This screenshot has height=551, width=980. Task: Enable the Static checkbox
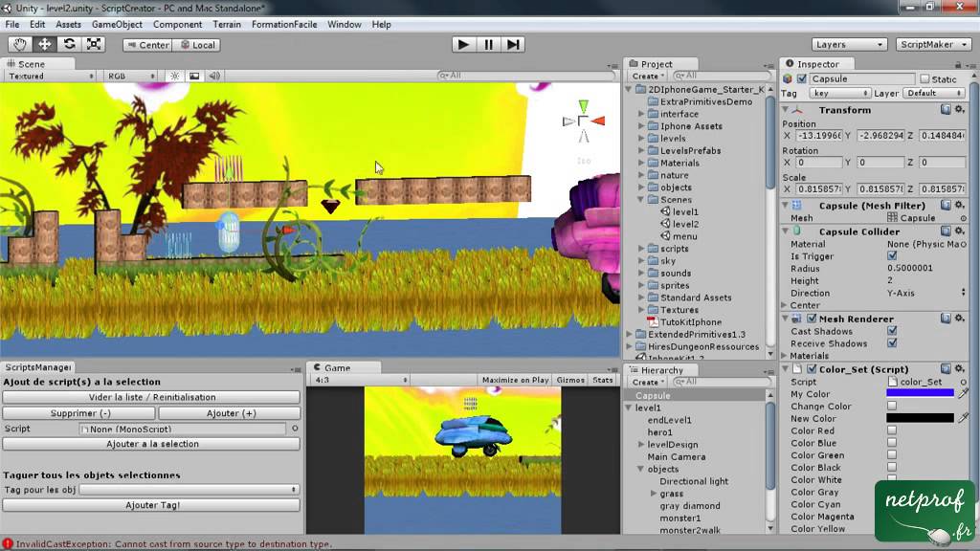tap(924, 78)
